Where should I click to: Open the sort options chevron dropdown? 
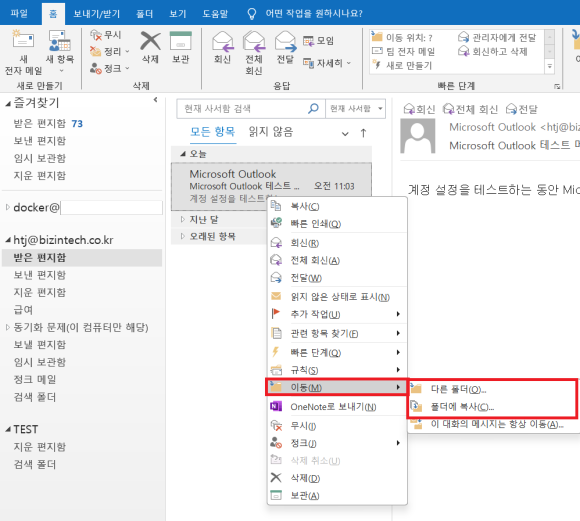(345, 134)
